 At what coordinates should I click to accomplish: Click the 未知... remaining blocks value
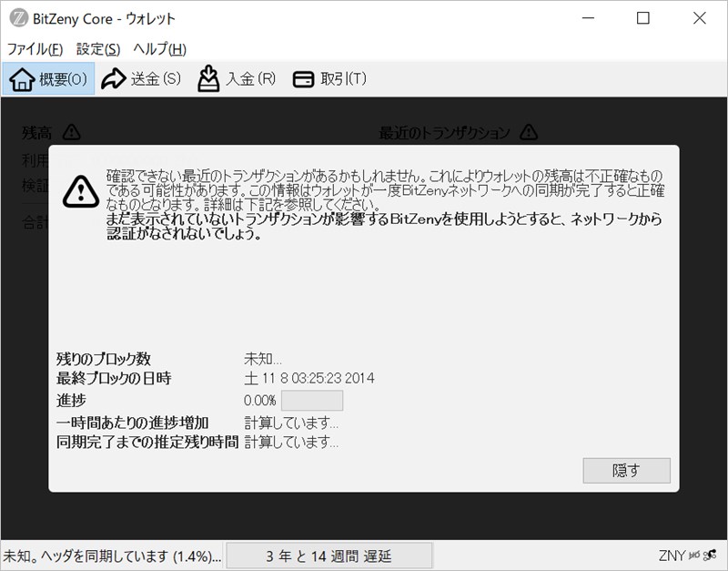tap(263, 359)
